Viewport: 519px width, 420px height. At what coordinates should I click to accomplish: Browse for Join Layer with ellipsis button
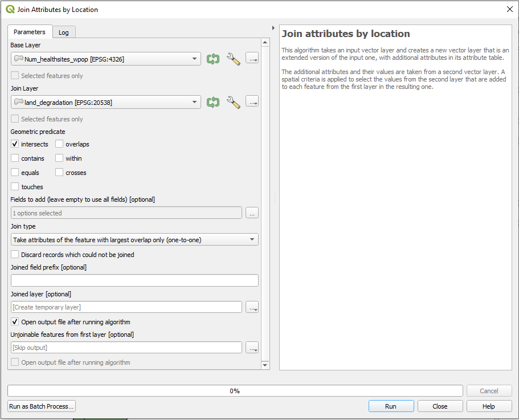coord(252,103)
